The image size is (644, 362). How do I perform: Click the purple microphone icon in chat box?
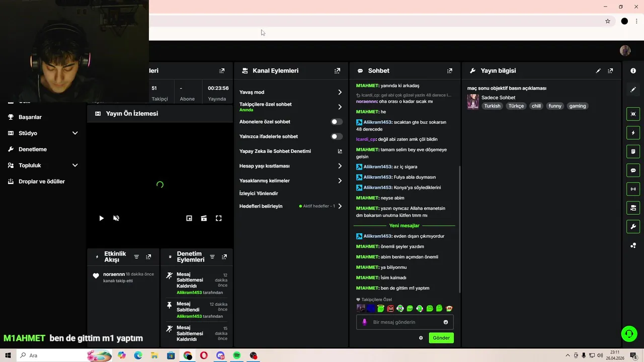point(365,322)
